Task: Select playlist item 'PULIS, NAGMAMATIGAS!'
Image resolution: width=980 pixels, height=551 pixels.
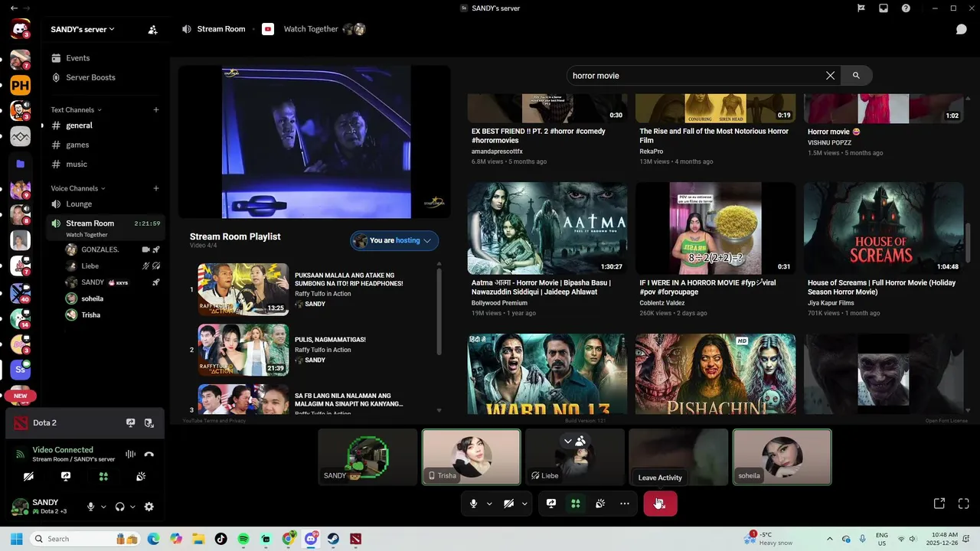Action: tap(330, 340)
